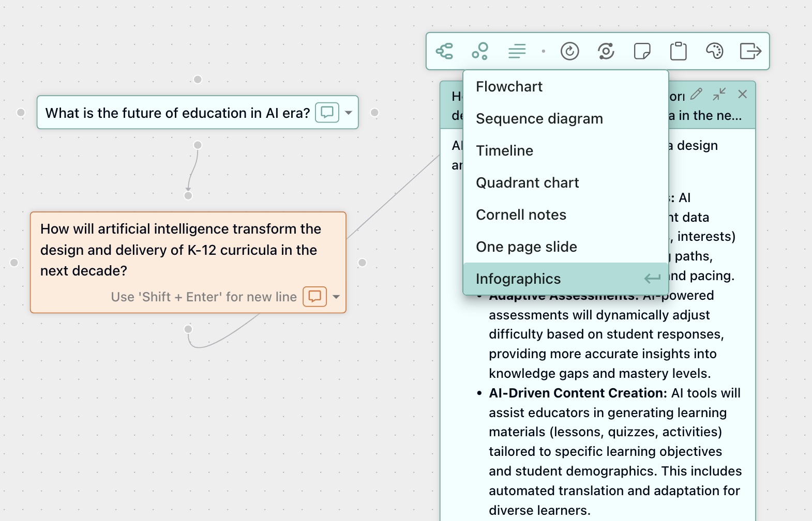Create a sticky note using the toolbar icon
812x521 pixels.
(x=642, y=51)
